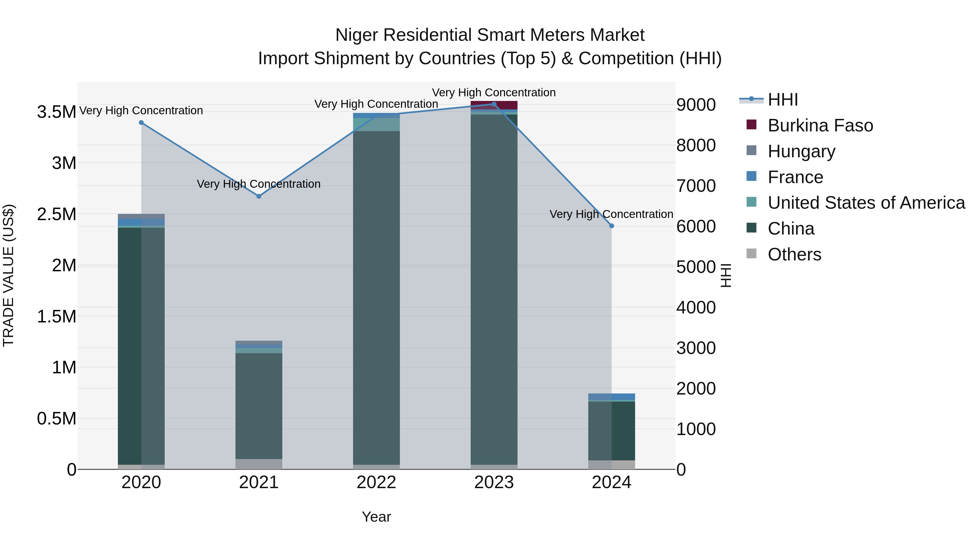Click the 3000 right axis tick label

(x=696, y=348)
